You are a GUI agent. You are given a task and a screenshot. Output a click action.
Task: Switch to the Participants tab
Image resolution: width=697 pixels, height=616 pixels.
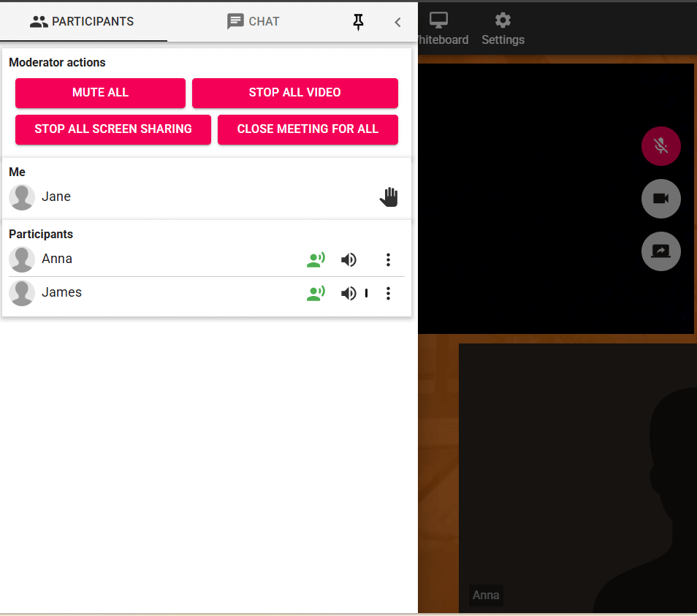point(83,21)
